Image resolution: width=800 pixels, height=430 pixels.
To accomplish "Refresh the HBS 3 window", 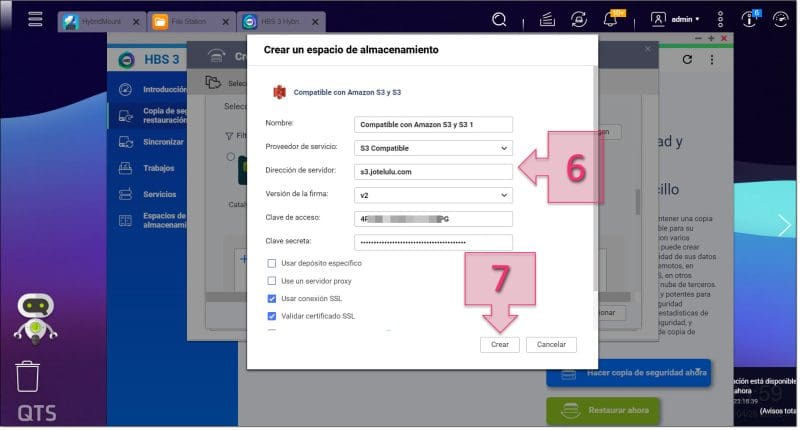I will coord(687,59).
